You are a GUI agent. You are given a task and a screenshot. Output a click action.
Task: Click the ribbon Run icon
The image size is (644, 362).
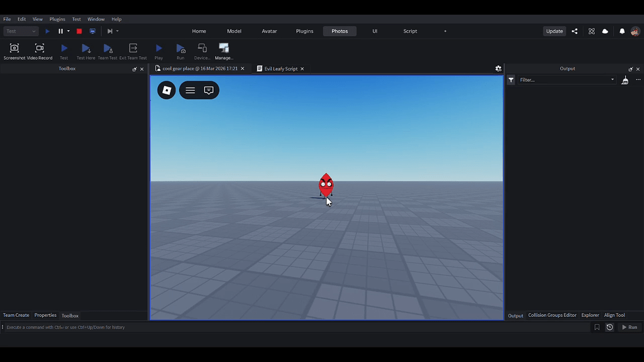click(x=180, y=48)
